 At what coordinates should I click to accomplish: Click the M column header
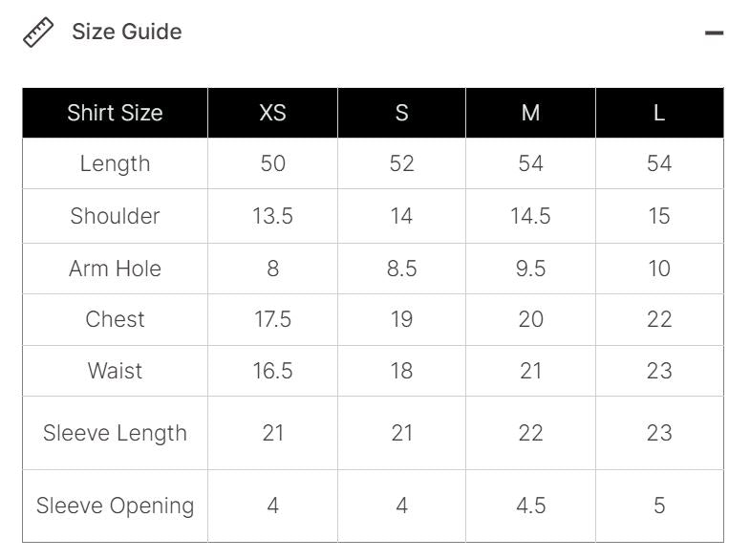tap(530, 113)
